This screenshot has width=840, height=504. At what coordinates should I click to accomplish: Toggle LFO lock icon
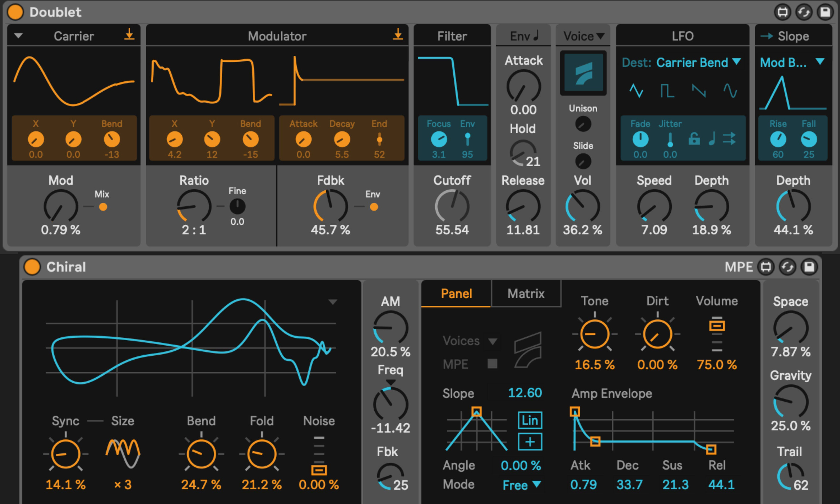[x=694, y=139]
